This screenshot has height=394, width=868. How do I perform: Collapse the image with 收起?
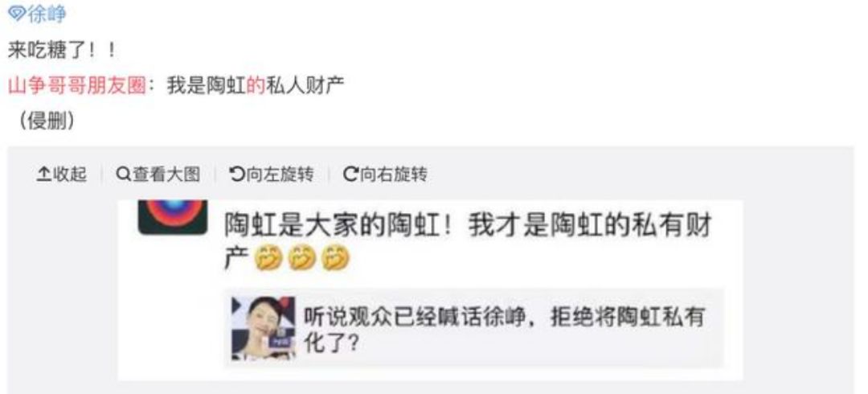click(62, 175)
